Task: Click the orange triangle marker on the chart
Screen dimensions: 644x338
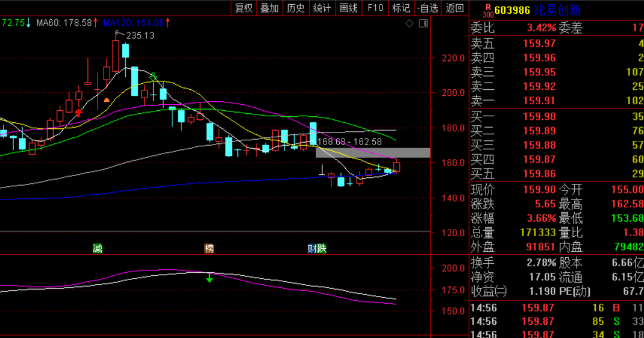Action: [107, 99]
